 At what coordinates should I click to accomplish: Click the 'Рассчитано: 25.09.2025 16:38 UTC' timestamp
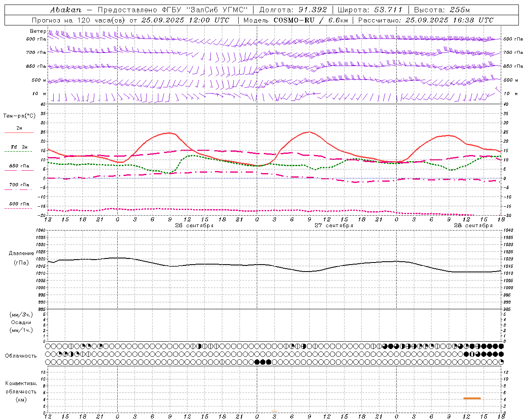(x=426, y=20)
